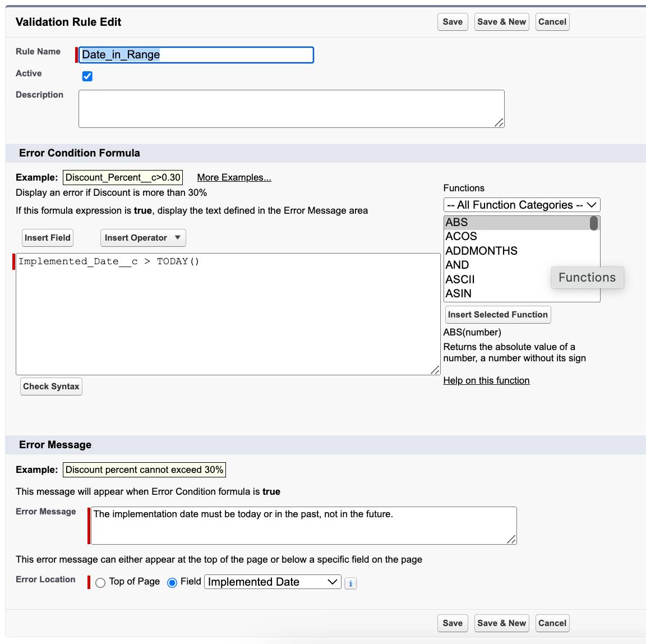646x644 pixels.
Task: Select ADDMONTHS in the functions list
Action: click(481, 251)
